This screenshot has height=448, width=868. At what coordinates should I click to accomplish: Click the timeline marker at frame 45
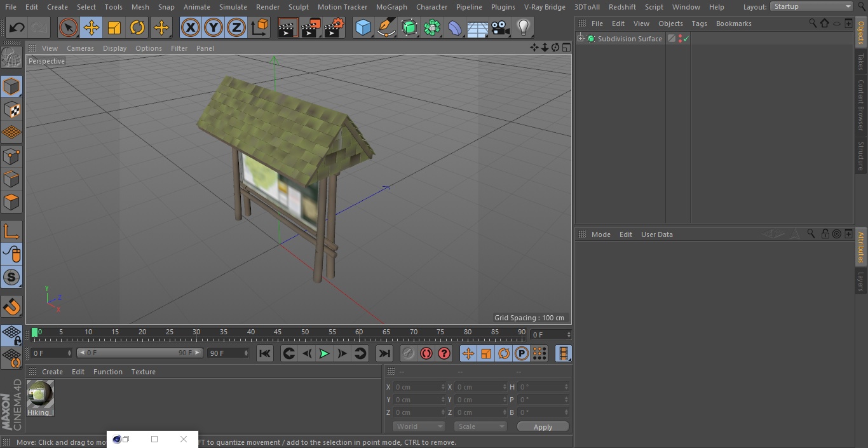pyautogui.click(x=278, y=332)
